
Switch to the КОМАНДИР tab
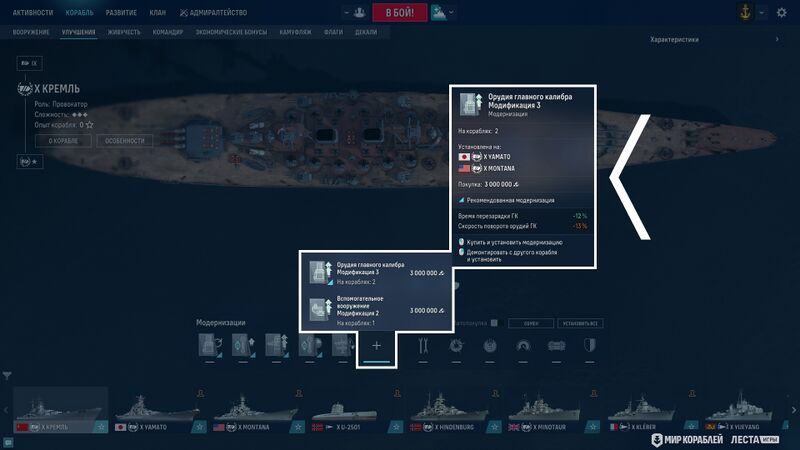click(168, 32)
